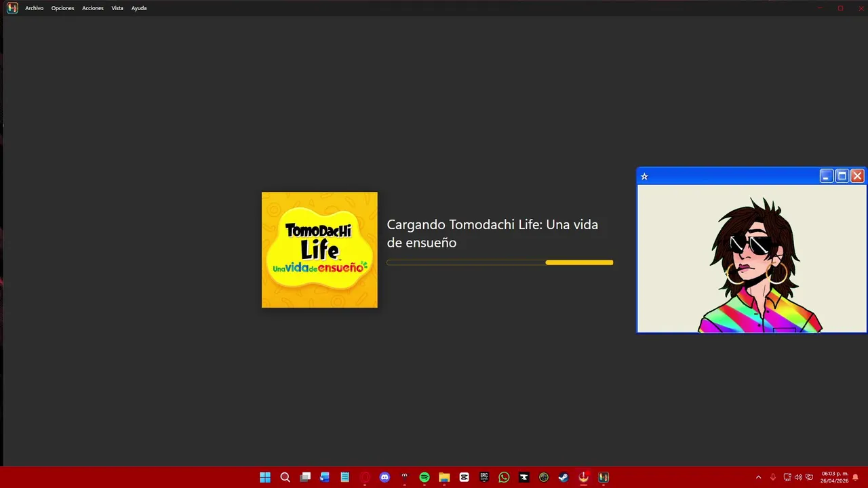Click the sunglasses character illustration

759,264
